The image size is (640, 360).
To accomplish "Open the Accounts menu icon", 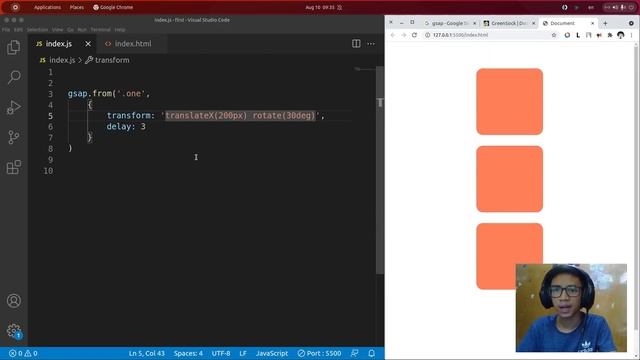I will pos(13,301).
